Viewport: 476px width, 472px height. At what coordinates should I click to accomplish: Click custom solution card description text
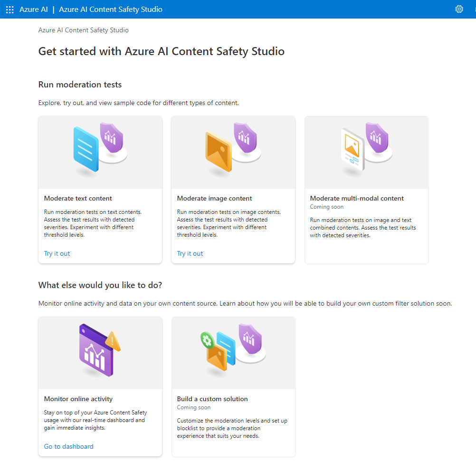click(x=232, y=428)
